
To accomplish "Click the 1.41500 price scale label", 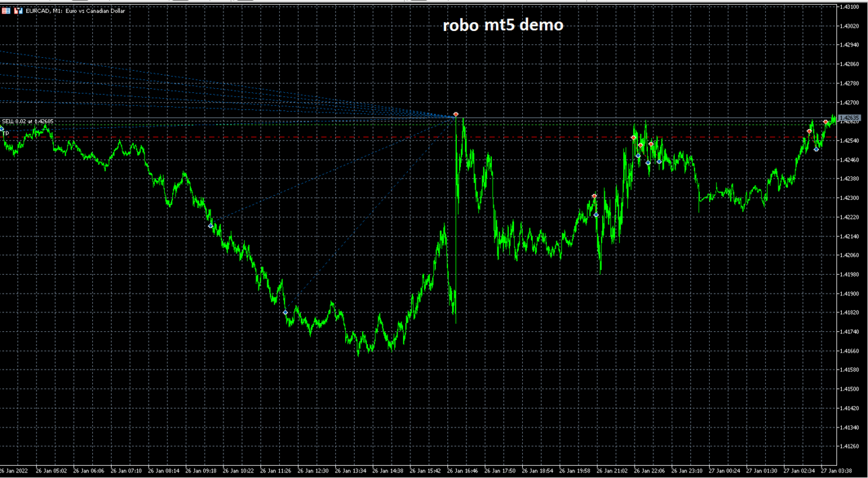I will coord(849,389).
